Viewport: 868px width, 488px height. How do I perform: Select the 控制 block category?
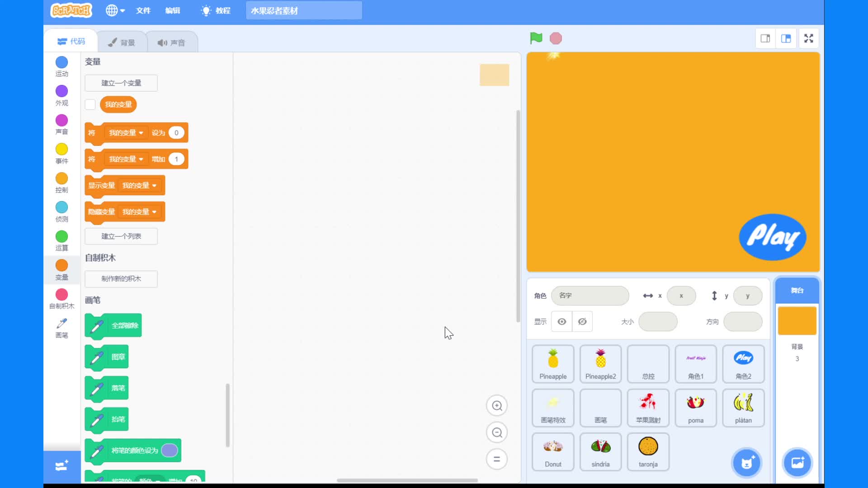pos(62,183)
